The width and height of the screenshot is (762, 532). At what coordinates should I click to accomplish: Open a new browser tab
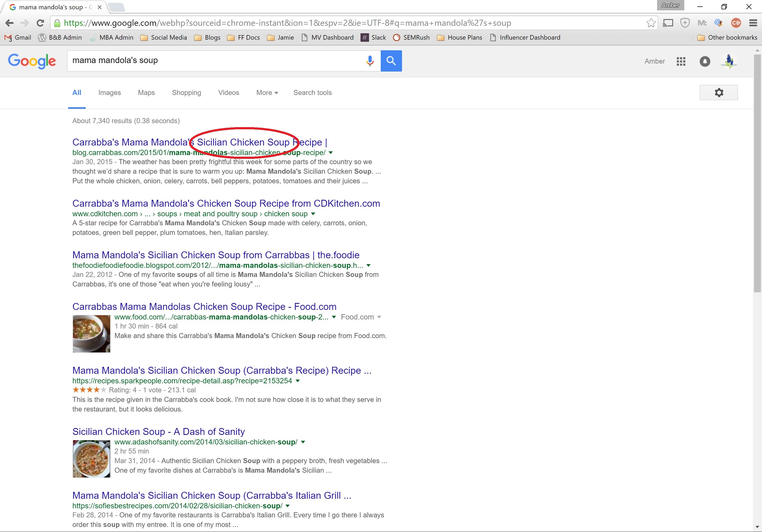[117, 7]
